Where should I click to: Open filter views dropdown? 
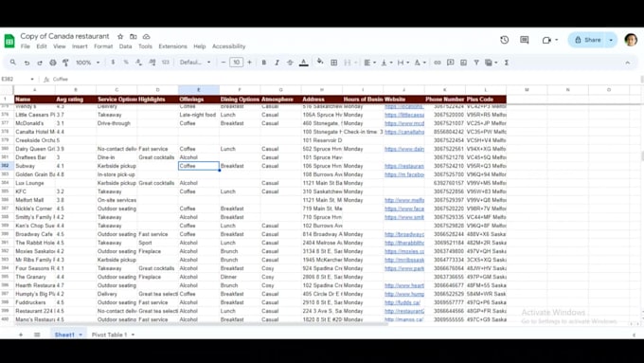click(x=491, y=63)
